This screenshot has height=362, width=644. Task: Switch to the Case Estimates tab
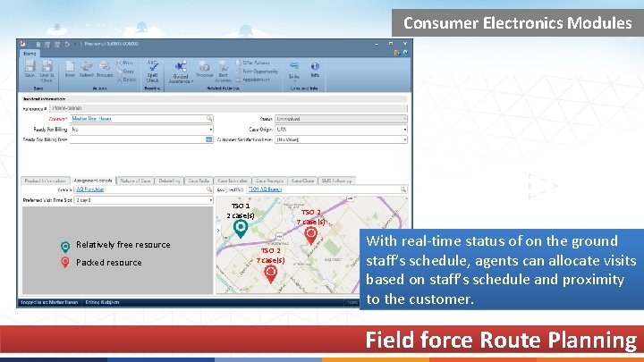click(233, 181)
